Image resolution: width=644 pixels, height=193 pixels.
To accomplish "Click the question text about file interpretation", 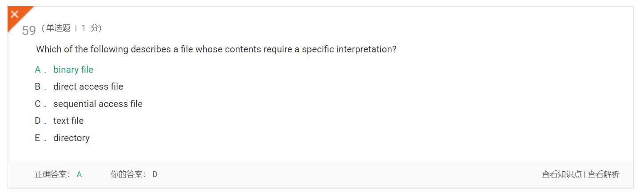I will [216, 49].
